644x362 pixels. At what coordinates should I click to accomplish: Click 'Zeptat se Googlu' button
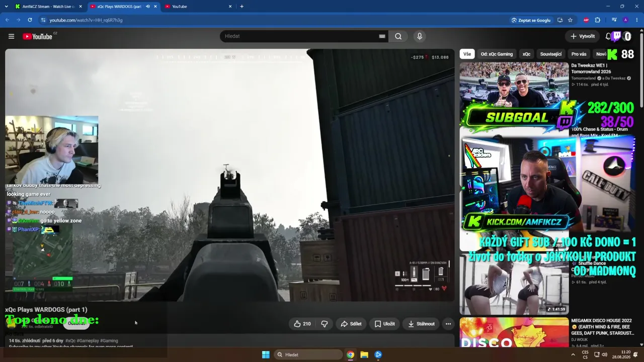pyautogui.click(x=531, y=20)
